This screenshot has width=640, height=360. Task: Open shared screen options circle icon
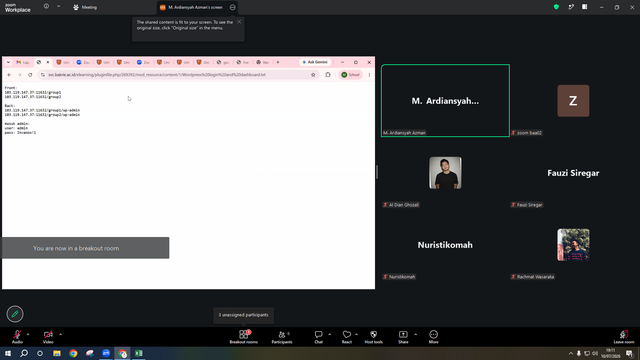click(x=233, y=7)
